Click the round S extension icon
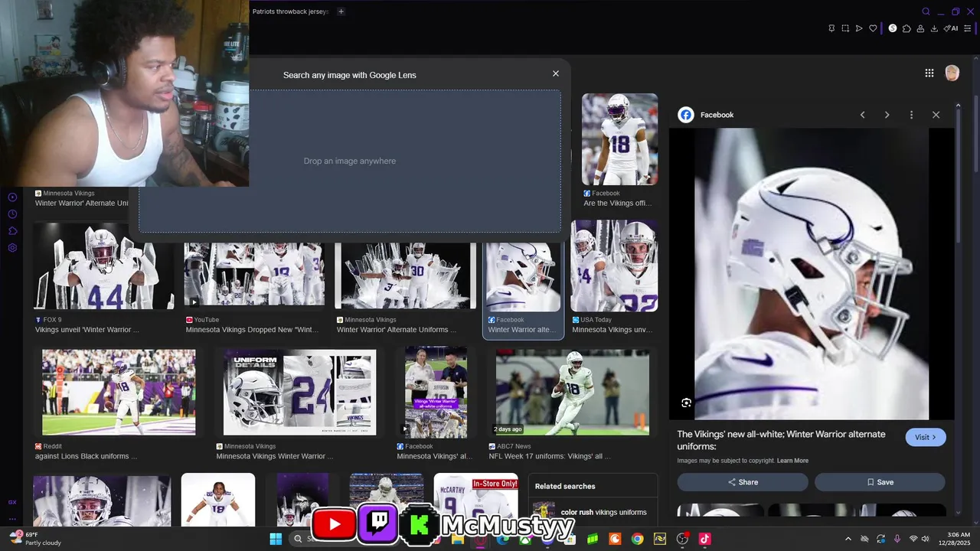Screen dimensions: 980x551 (x=892, y=28)
